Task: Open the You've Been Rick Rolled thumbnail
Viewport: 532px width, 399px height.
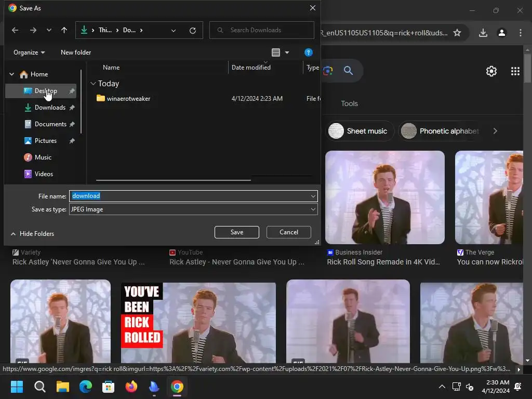Action: coord(198,323)
